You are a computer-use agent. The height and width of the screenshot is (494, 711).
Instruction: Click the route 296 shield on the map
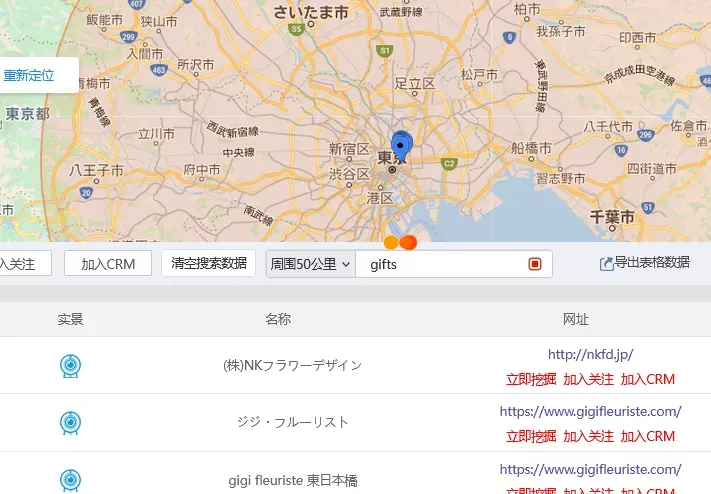[x=645, y=134]
